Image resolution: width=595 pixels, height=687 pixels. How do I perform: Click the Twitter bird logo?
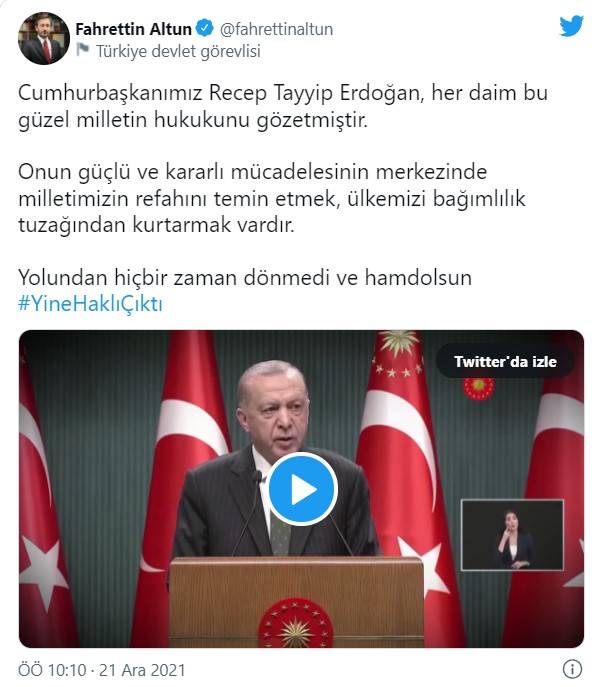(571, 26)
